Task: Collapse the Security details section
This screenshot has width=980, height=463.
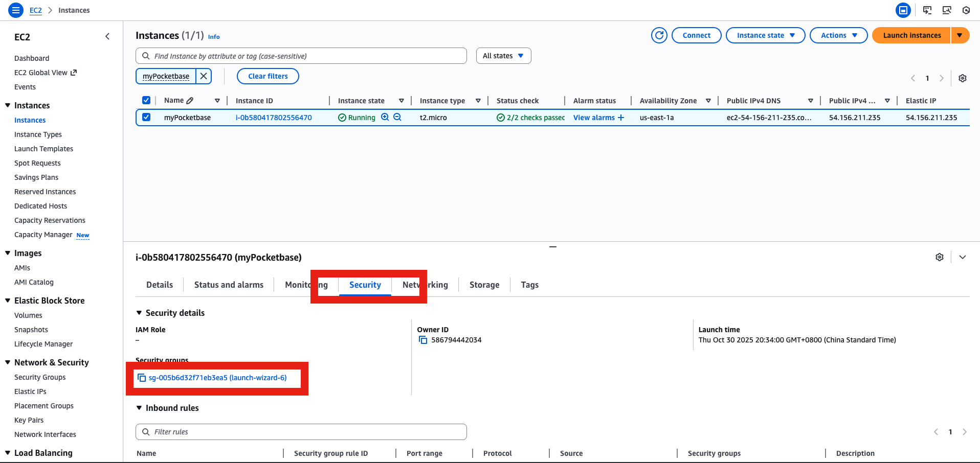Action: coord(139,313)
